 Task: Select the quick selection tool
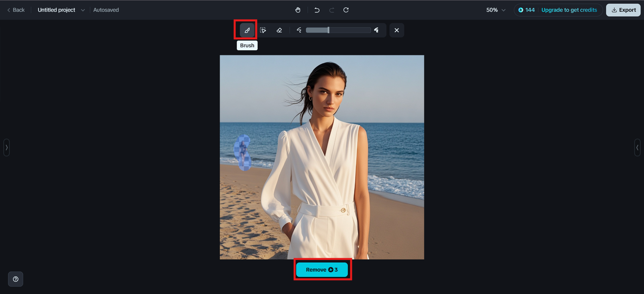[x=263, y=30]
